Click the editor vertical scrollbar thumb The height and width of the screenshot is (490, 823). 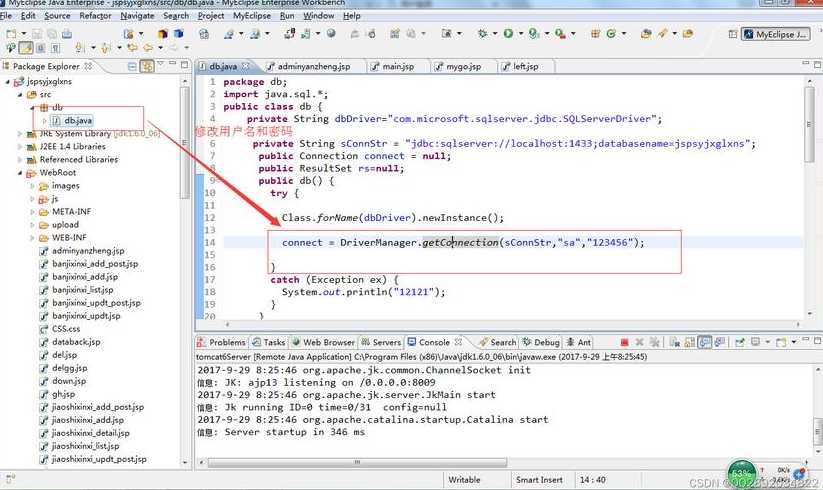pos(809,125)
